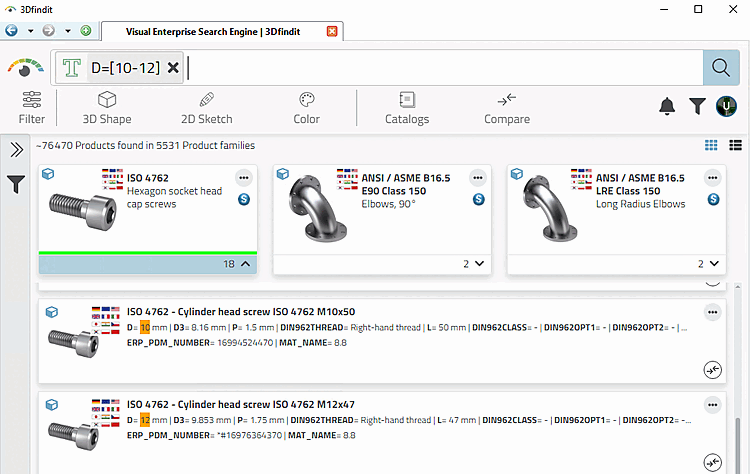The image size is (750, 474).
Task: Click the blue S badge on ISO 4762 card
Action: pyautogui.click(x=244, y=199)
